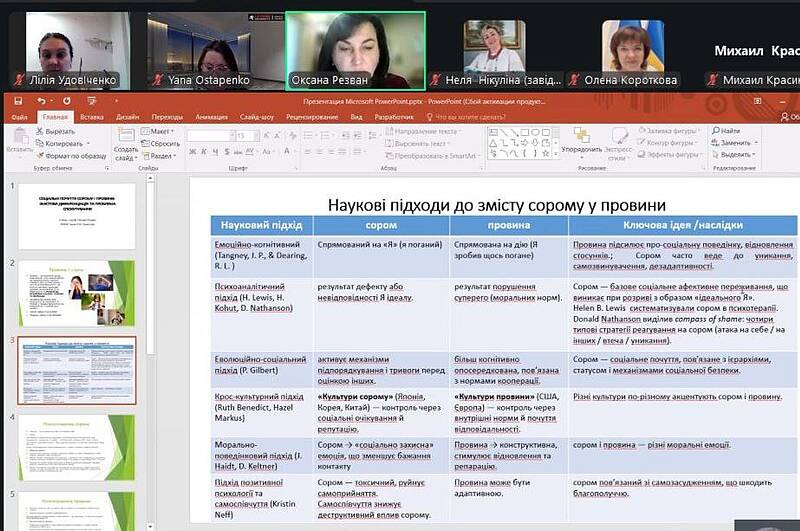Switch to the Вставка ribbon tab

(x=92, y=117)
